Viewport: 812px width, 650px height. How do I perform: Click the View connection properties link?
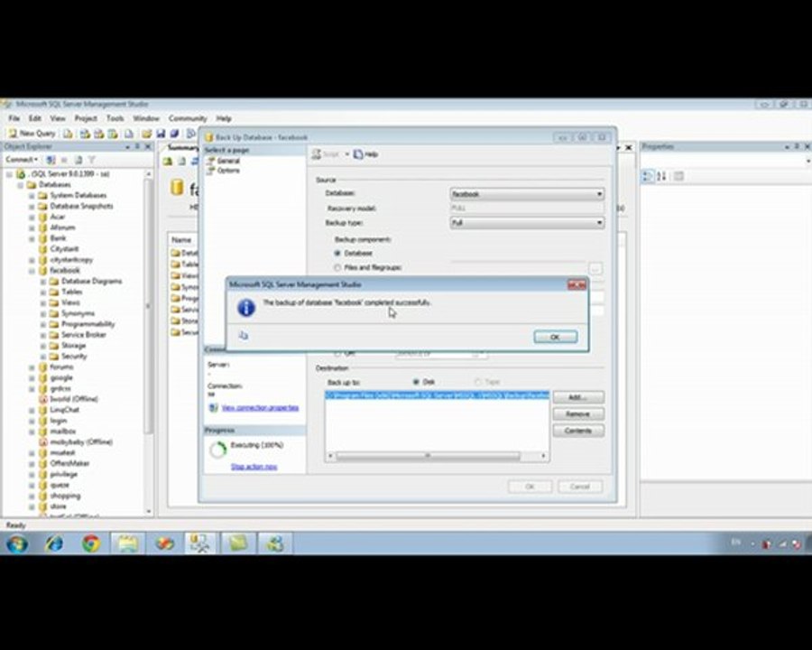260,408
